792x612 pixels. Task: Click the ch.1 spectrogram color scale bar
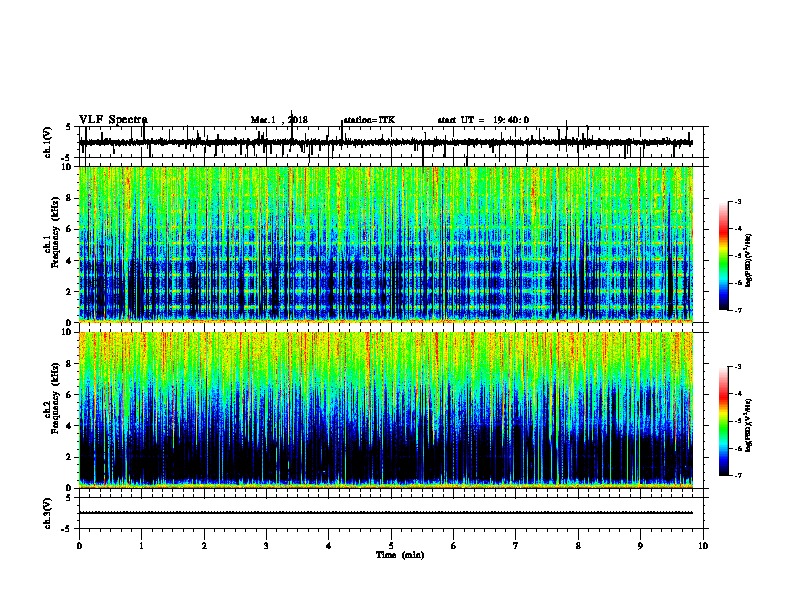point(723,256)
